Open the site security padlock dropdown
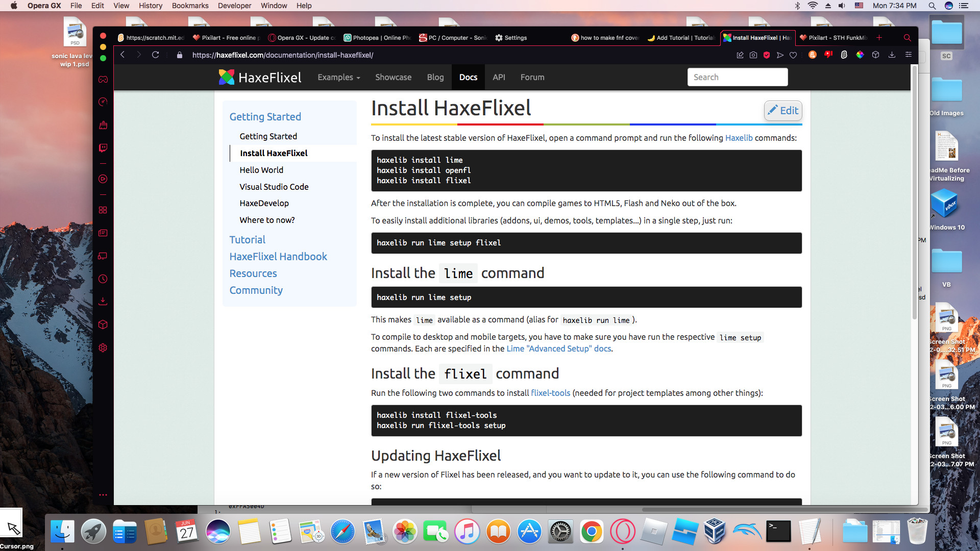 pos(180,55)
